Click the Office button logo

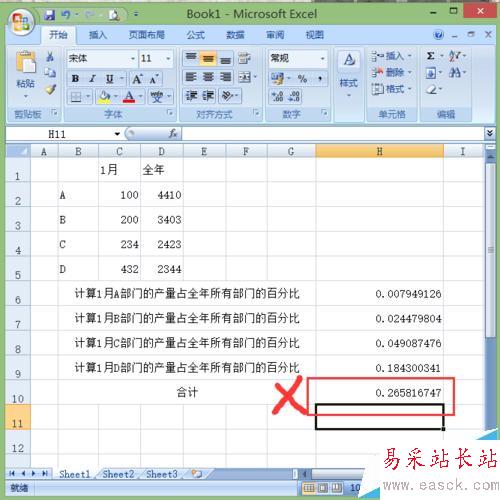(21, 22)
